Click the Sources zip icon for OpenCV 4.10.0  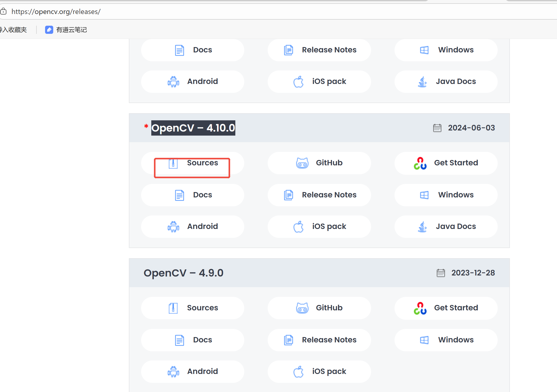(x=173, y=163)
